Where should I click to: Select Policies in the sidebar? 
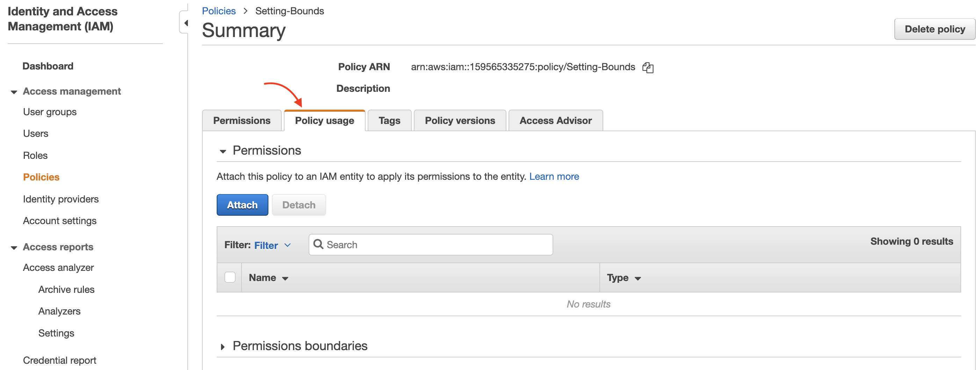pyautogui.click(x=41, y=177)
